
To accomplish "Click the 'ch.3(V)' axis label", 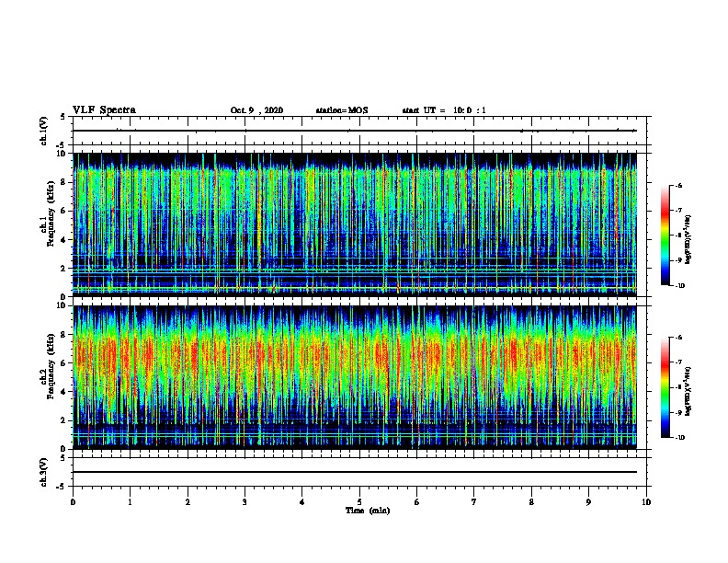I will [44, 472].
